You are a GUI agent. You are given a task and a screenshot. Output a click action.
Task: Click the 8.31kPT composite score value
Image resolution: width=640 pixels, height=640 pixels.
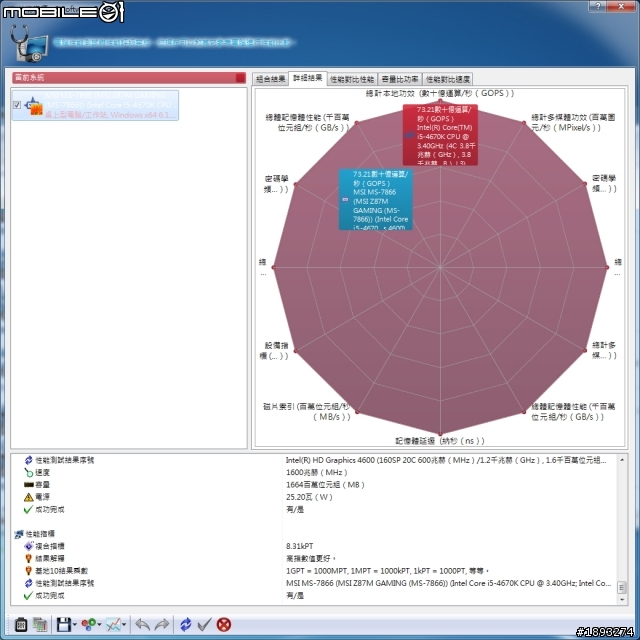coord(300,546)
